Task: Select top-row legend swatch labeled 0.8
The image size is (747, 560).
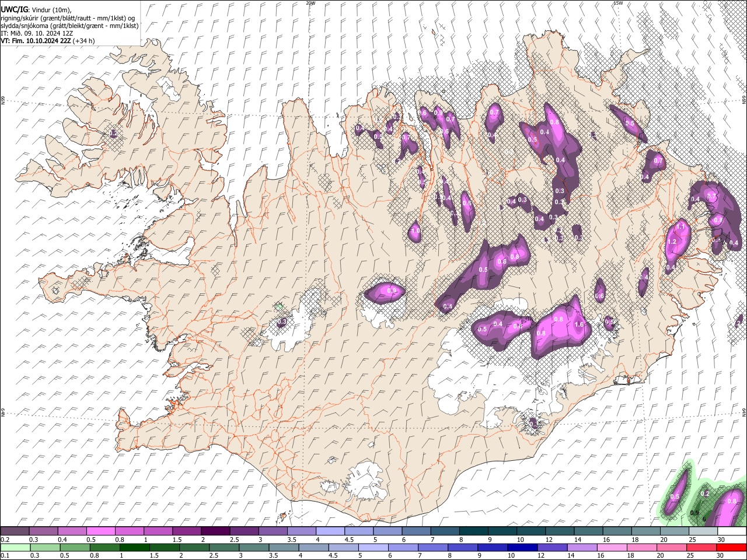Action: tap(130, 531)
